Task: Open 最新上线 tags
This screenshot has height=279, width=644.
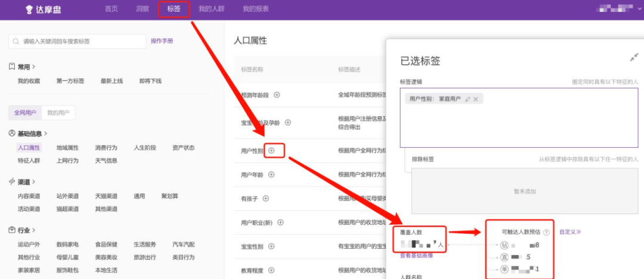Action: 112,81
